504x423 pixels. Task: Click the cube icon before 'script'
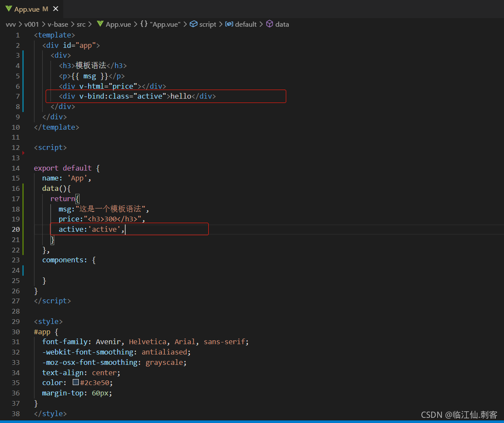click(x=194, y=24)
